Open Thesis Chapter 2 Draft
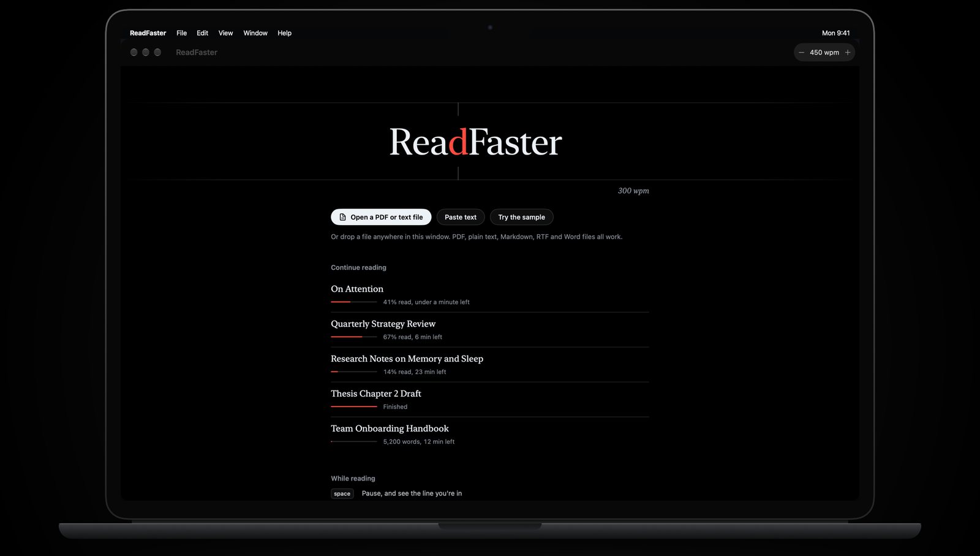The width and height of the screenshot is (980, 556). (490, 400)
